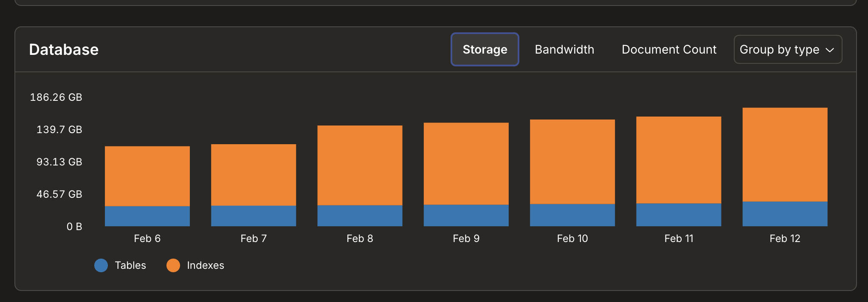Click the blue Tables legend dot

[101, 265]
